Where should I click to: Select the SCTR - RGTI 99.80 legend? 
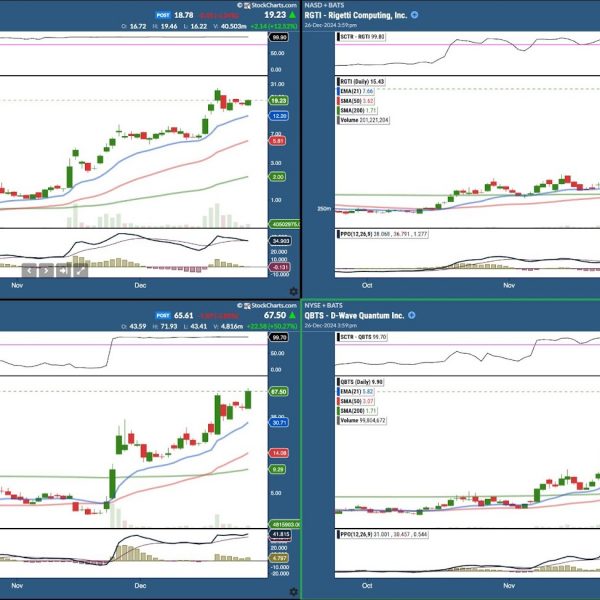(361, 37)
